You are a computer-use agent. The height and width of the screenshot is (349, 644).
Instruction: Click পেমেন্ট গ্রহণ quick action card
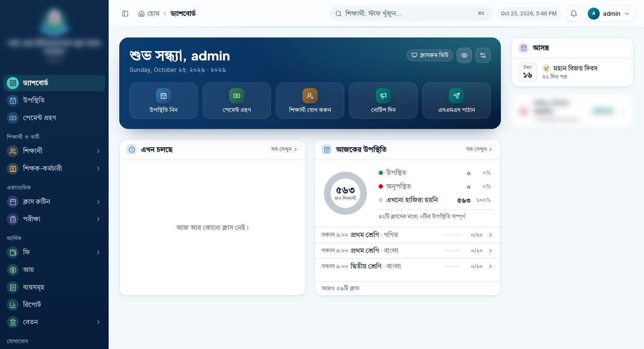tap(237, 100)
